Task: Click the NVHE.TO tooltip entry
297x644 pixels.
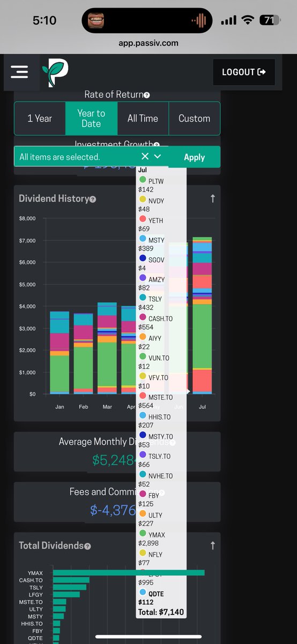Action: click(156, 480)
